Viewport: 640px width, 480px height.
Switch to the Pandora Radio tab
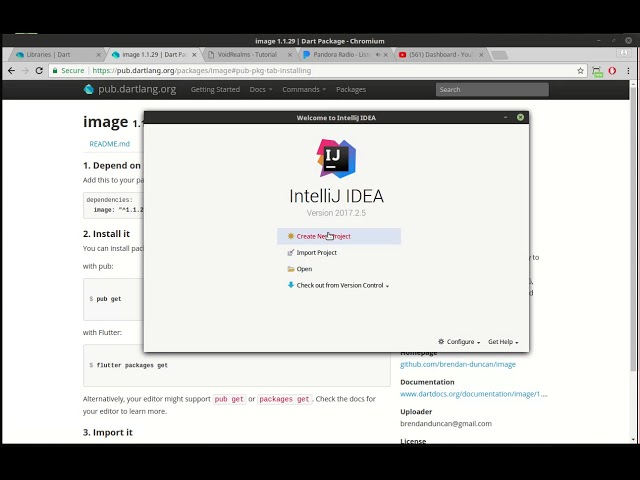pyautogui.click(x=341, y=54)
